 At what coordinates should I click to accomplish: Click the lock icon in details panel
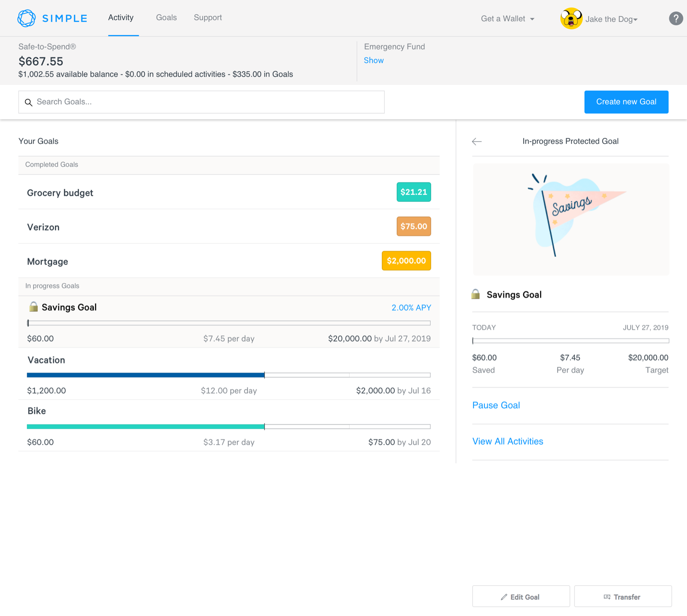[x=476, y=294]
